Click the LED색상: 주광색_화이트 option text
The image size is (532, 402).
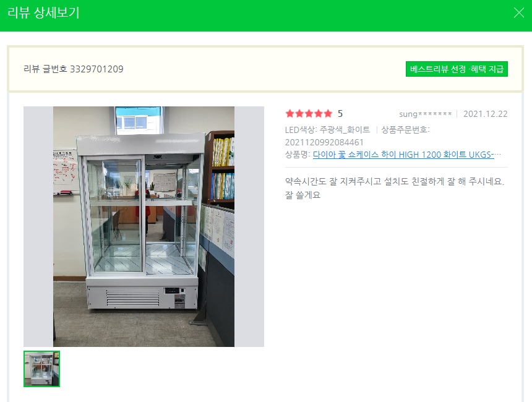327,130
